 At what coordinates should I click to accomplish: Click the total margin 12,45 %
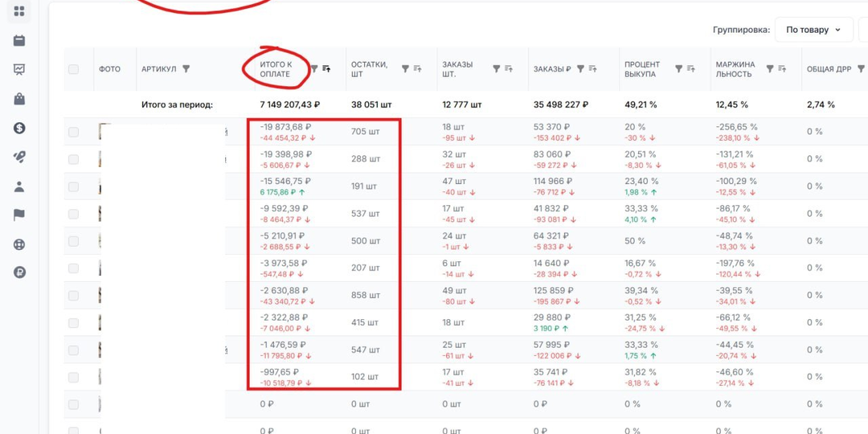click(732, 104)
